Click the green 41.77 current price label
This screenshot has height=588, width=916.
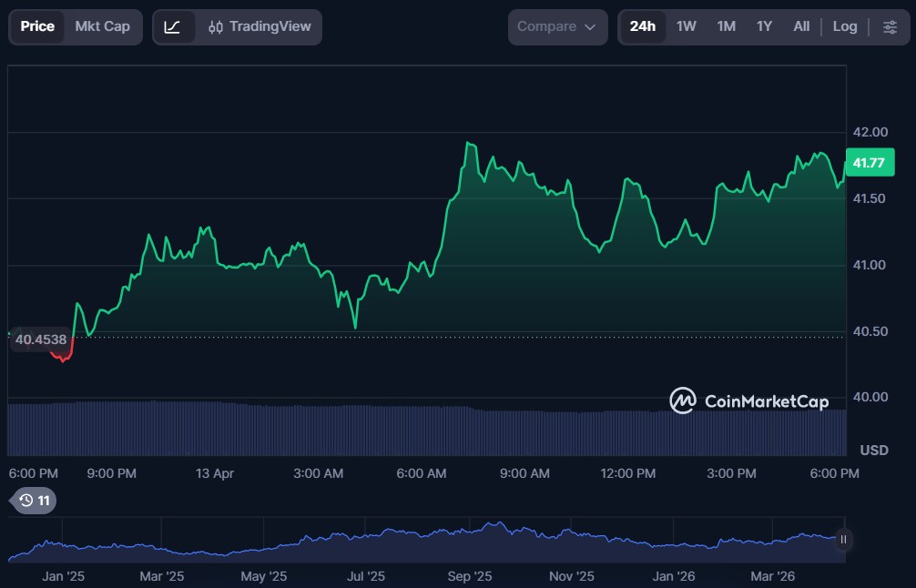[x=870, y=164]
